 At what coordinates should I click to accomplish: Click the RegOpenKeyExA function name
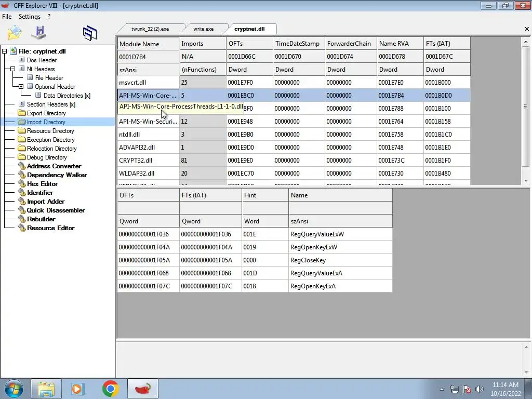(x=313, y=286)
